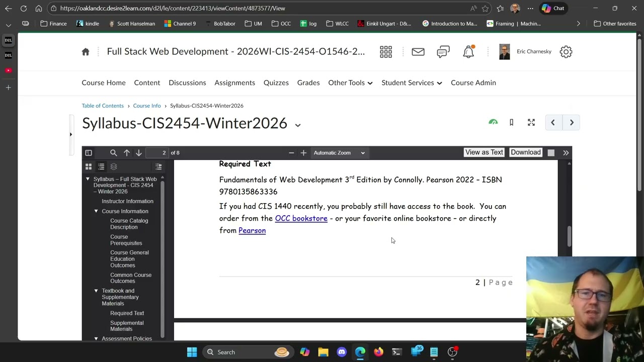
Task: Open find in PDF document search
Action: 113,153
